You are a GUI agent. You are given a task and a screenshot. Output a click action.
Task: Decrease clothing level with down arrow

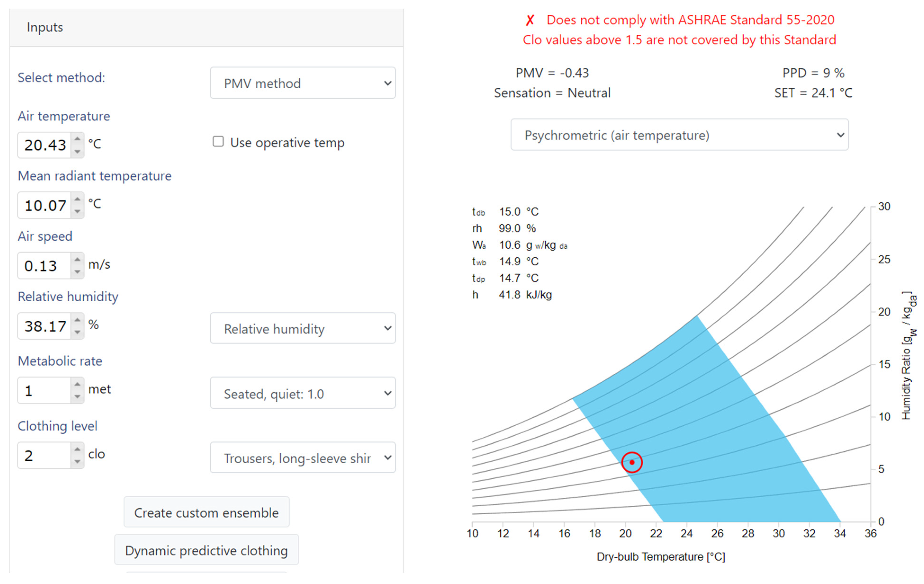(78, 461)
